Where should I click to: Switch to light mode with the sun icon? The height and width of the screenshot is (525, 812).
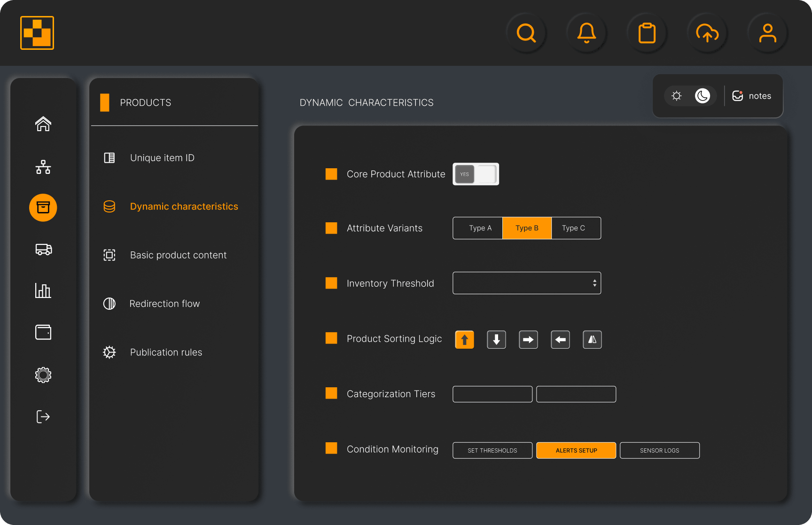(677, 96)
